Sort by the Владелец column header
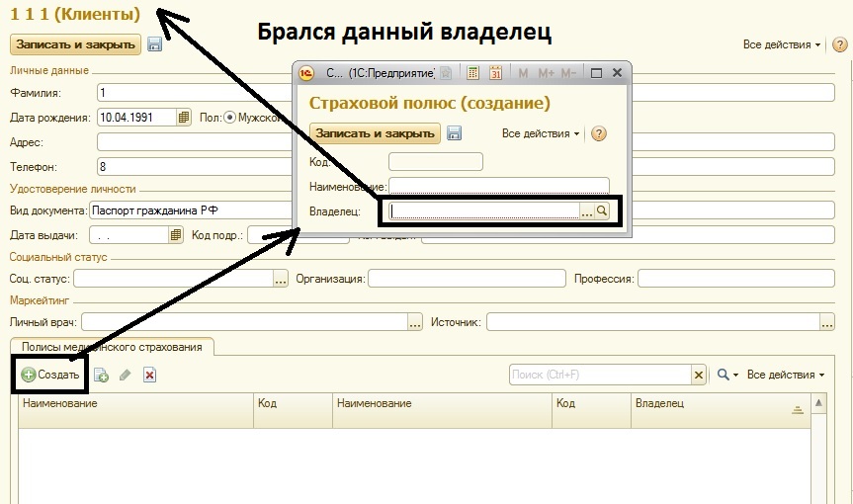The width and height of the screenshot is (853, 504). 721,410
